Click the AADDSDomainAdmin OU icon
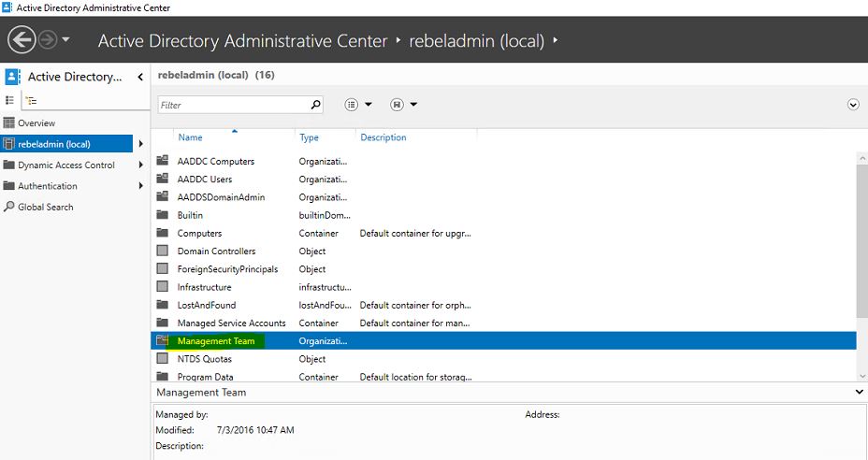This screenshot has width=868, height=460. tap(162, 196)
